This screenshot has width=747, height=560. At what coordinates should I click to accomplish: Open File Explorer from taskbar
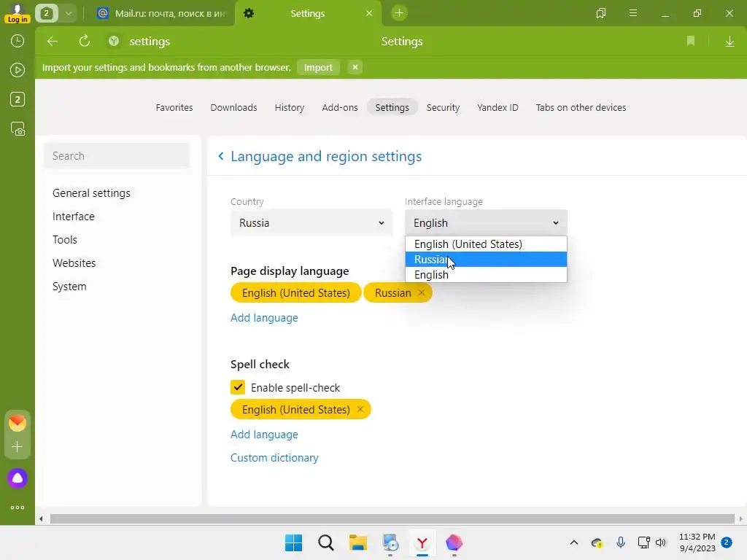[357, 542]
